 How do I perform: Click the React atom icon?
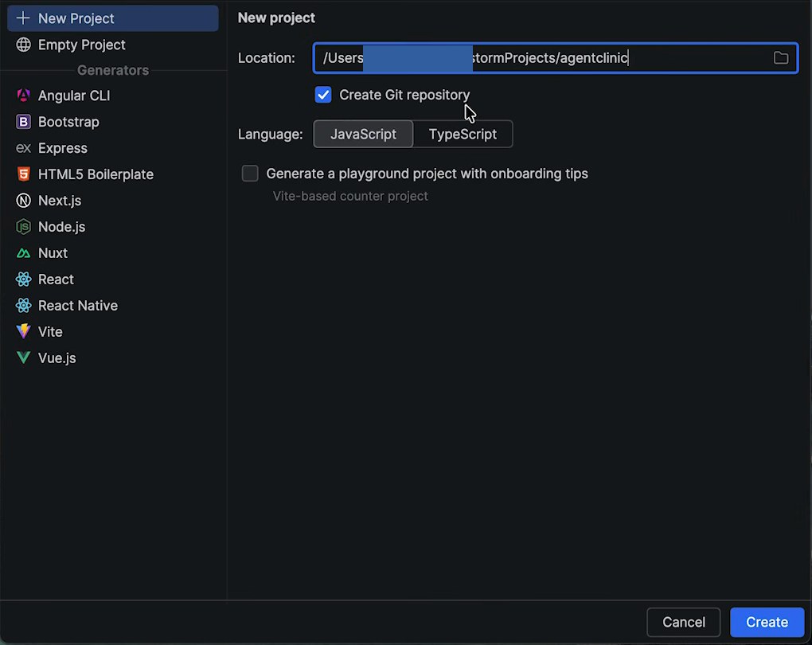pos(23,279)
